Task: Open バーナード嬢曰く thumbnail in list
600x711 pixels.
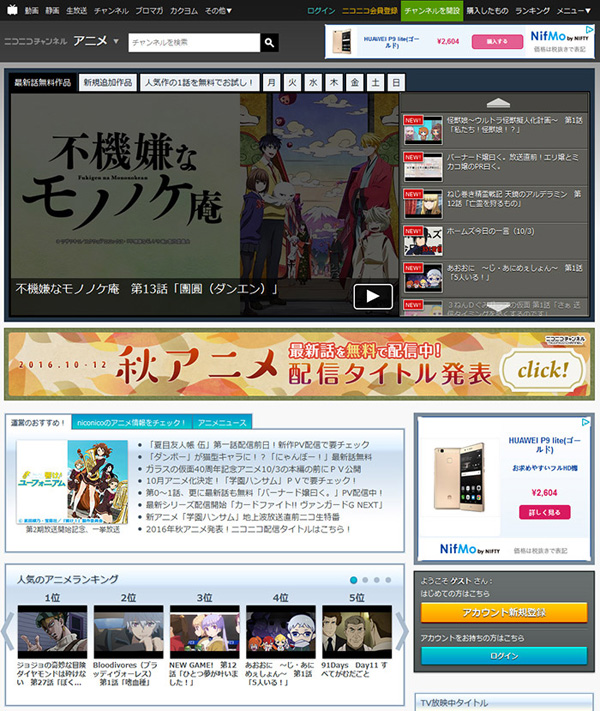Action: pyautogui.click(x=423, y=167)
